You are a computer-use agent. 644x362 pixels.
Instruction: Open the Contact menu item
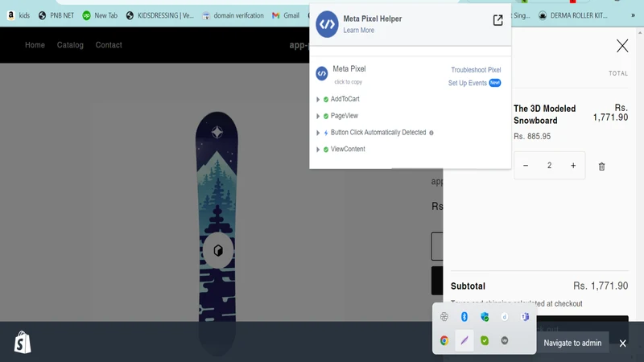click(109, 45)
